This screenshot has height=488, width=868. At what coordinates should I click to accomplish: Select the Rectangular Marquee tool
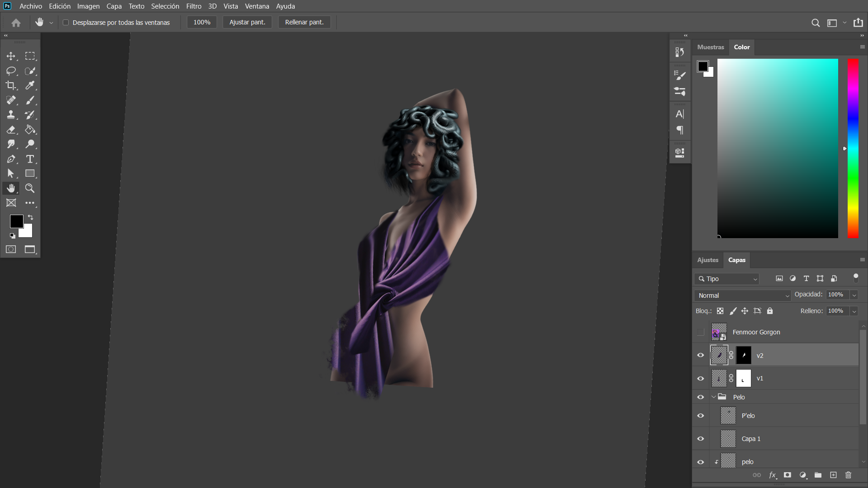click(30, 56)
